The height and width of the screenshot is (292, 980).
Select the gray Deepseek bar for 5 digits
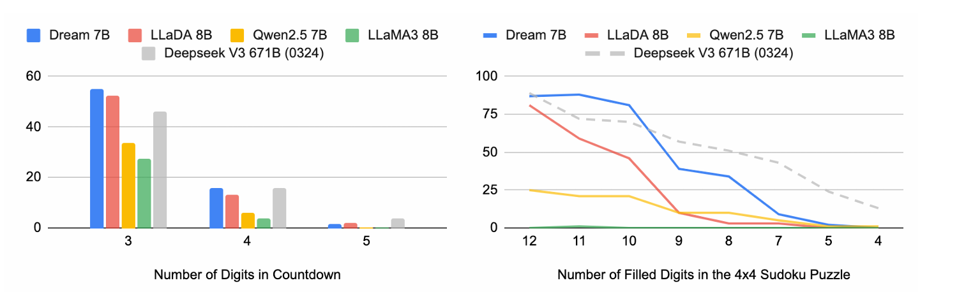[398, 223]
